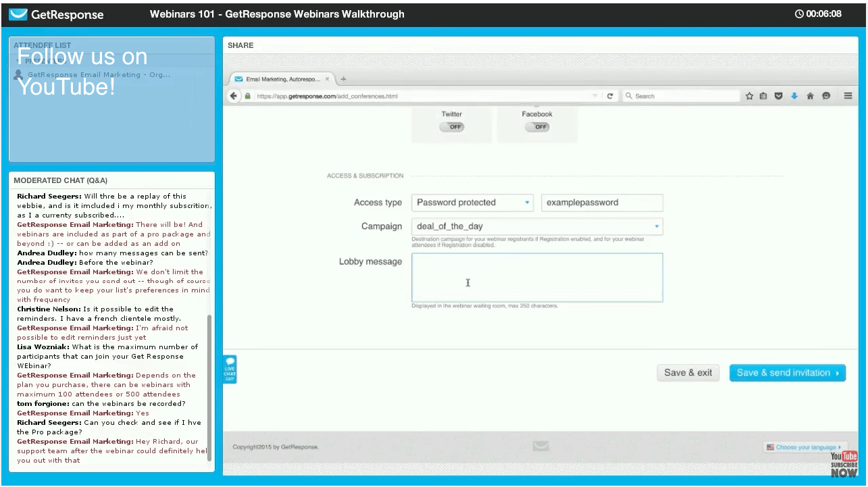
Task: Click the browser back arrow button
Action: (x=234, y=96)
